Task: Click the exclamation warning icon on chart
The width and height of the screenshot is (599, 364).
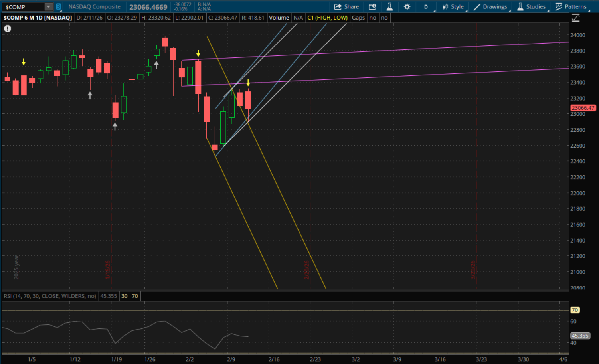Action: (8, 29)
